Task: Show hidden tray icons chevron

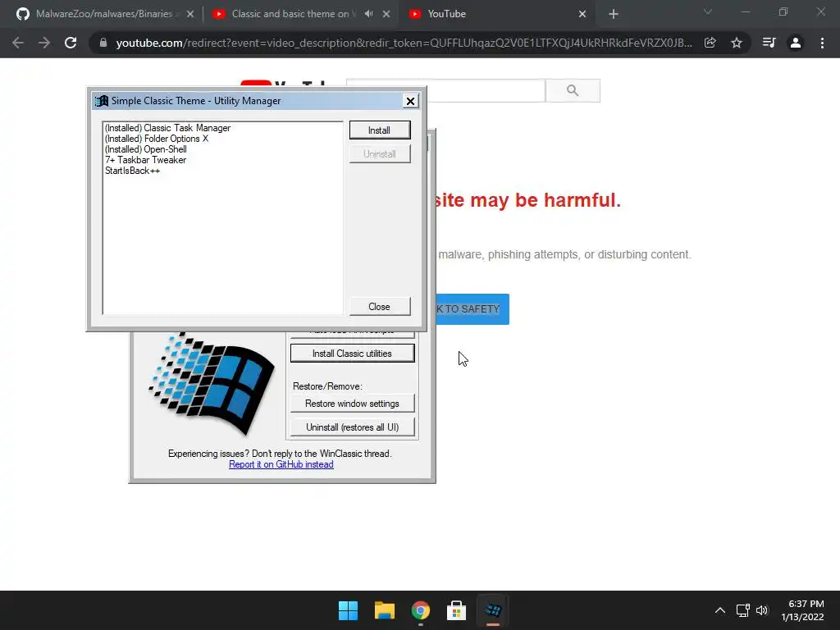Action: point(720,610)
